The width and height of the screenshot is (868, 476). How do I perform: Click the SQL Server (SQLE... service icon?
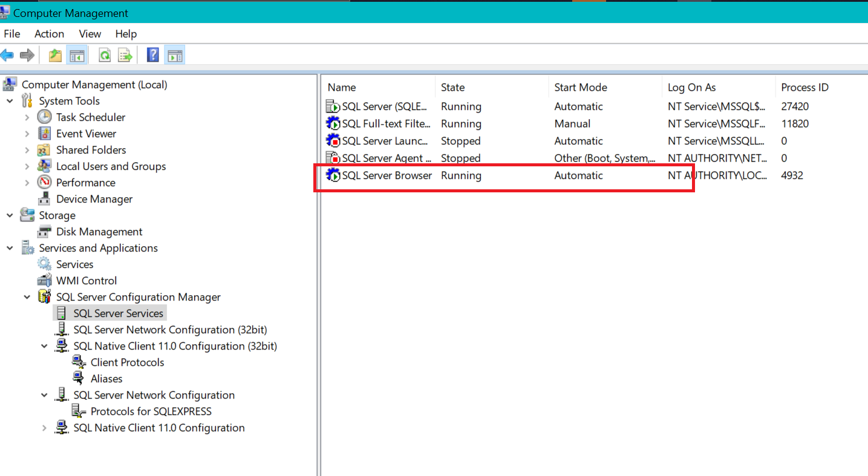point(333,106)
